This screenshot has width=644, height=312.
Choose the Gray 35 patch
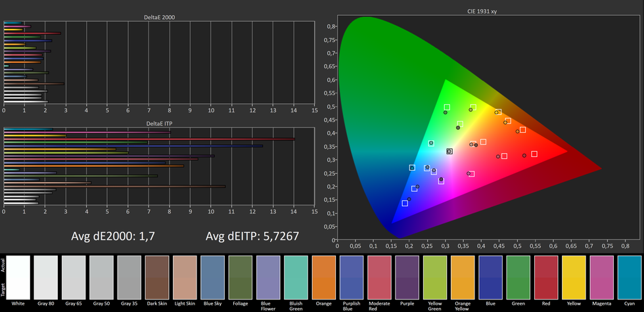(x=129, y=277)
